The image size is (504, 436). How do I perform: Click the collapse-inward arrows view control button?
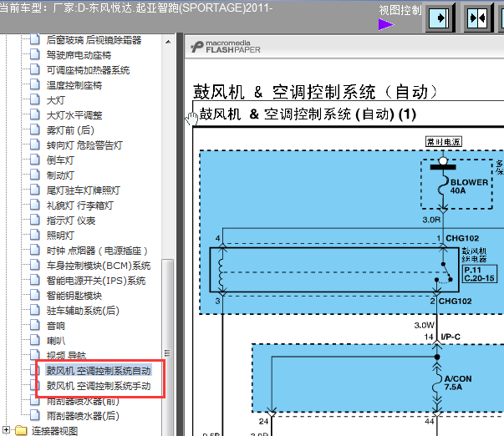478,18
